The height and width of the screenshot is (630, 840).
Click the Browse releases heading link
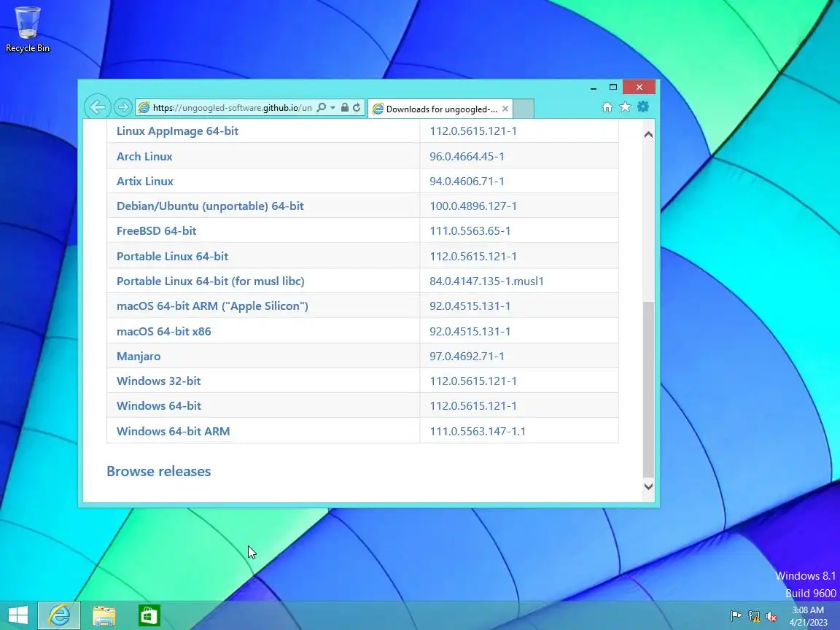(158, 472)
